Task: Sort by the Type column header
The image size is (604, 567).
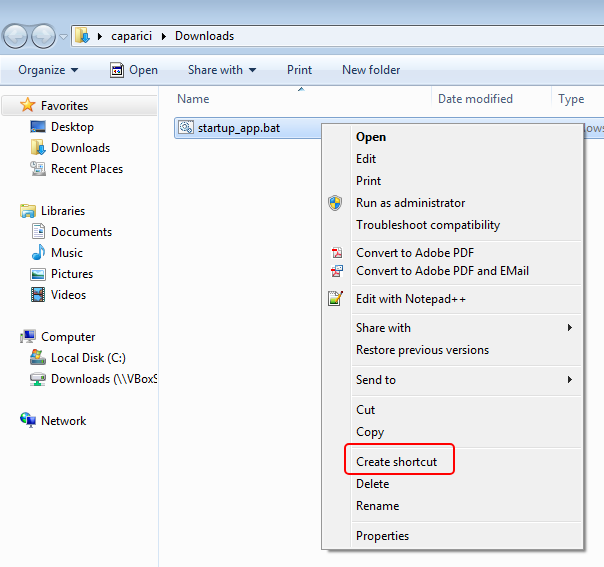Action: click(x=571, y=99)
